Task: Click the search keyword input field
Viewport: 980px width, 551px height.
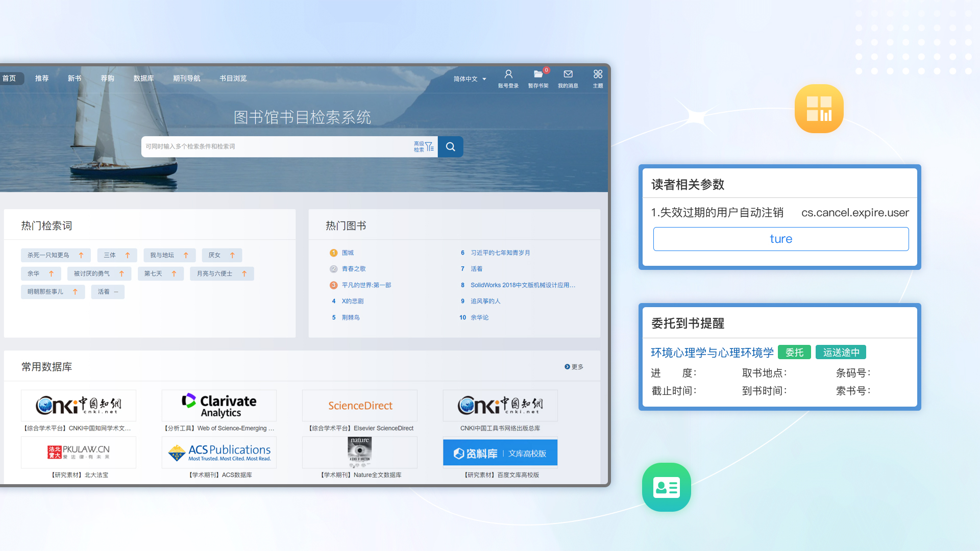Action: point(276,147)
